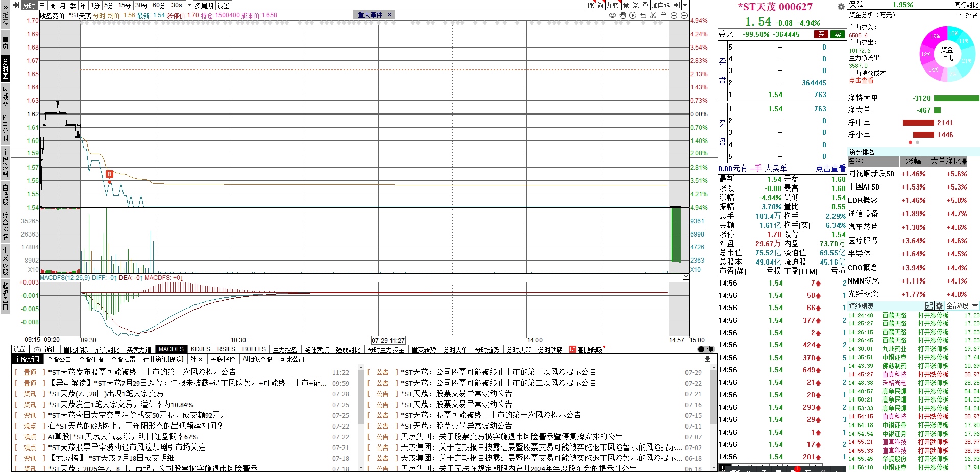Click the red 买 buy button
The width and height of the screenshot is (980, 472).
point(821,34)
